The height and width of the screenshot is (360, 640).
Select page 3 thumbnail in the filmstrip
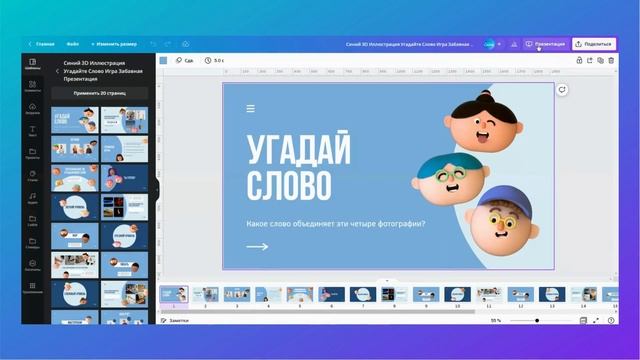coord(237,294)
